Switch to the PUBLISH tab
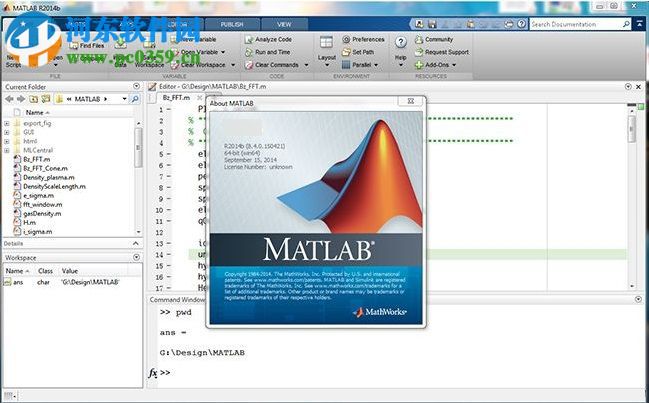This screenshot has width=649, height=403. [x=232, y=24]
